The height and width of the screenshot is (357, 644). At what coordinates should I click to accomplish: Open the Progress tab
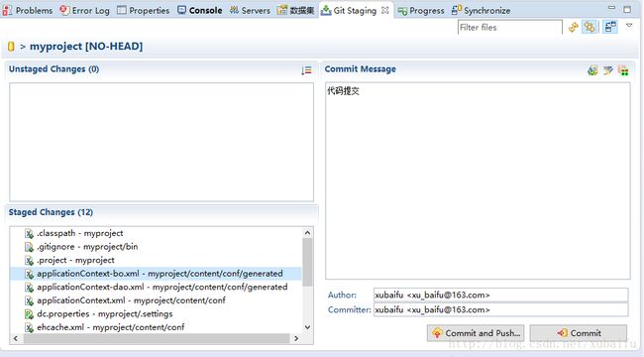[421, 11]
